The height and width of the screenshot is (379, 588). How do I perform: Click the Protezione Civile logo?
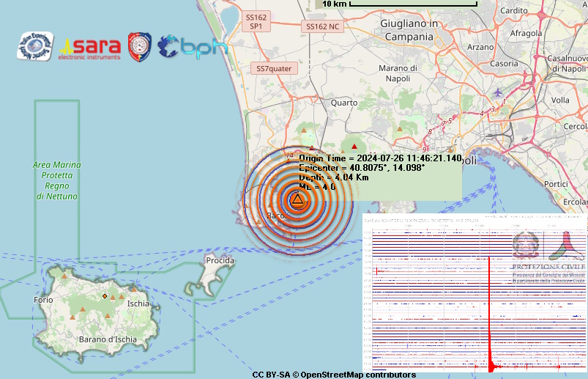pos(549,254)
